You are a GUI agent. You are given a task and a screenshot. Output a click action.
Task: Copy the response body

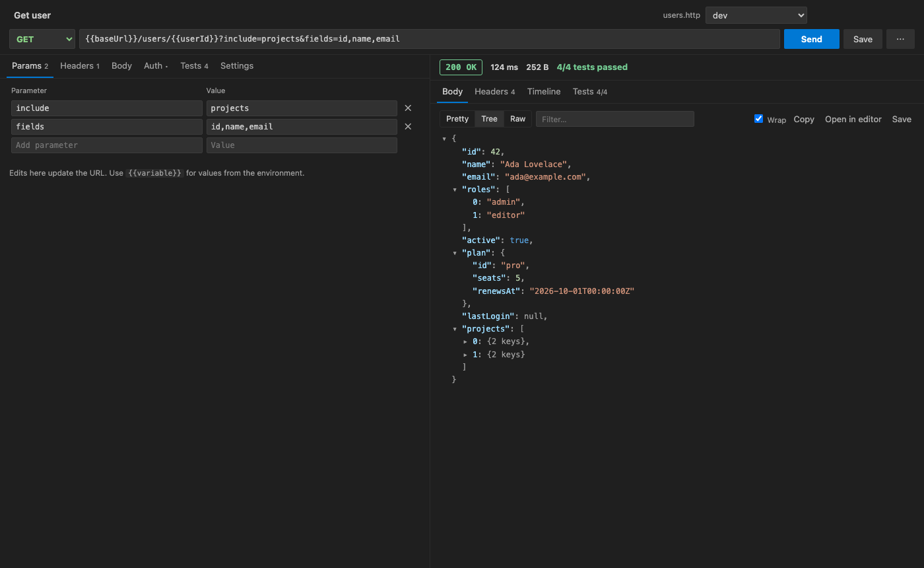[804, 120]
